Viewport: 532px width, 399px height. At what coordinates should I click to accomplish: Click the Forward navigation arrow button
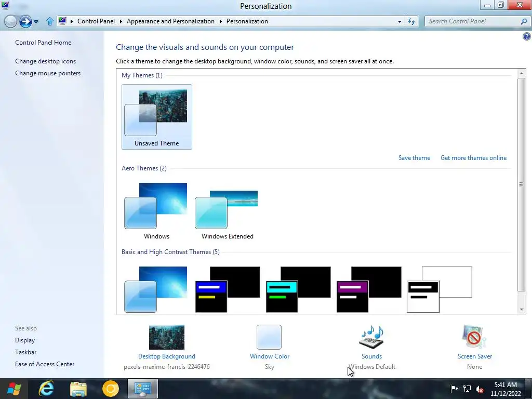(x=25, y=21)
